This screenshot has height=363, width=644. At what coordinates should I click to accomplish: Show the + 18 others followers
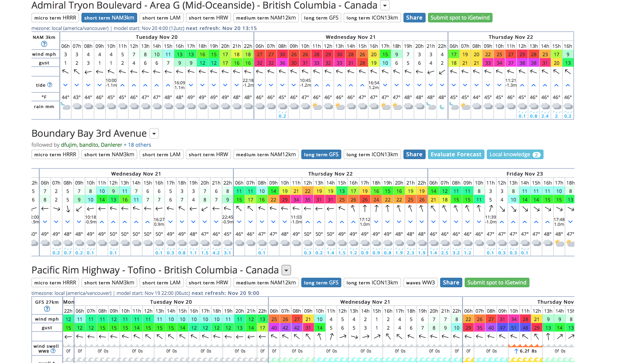point(137,145)
